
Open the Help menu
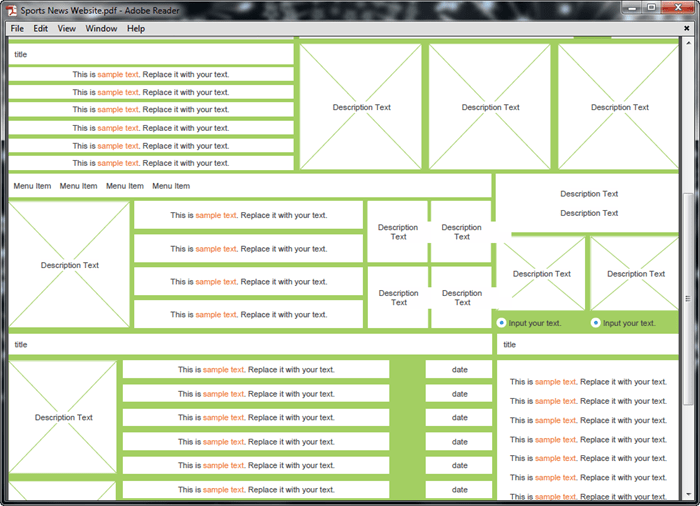pyautogui.click(x=136, y=29)
